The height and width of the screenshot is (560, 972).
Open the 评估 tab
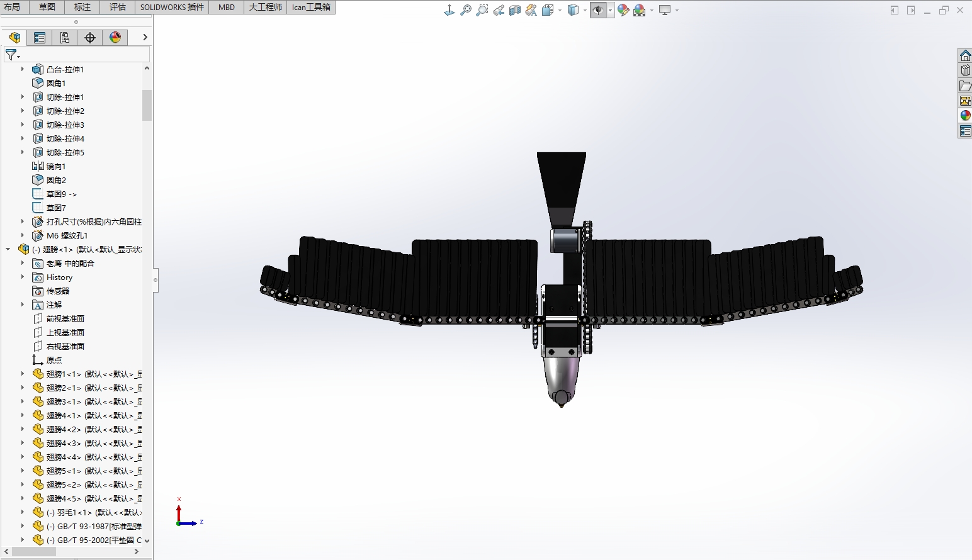point(118,7)
